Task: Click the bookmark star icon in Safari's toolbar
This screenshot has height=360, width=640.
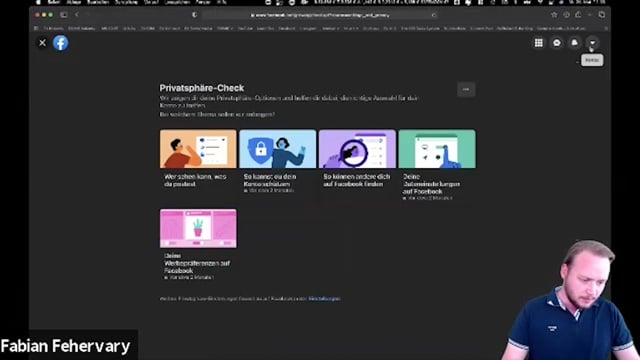Action: coord(554,15)
